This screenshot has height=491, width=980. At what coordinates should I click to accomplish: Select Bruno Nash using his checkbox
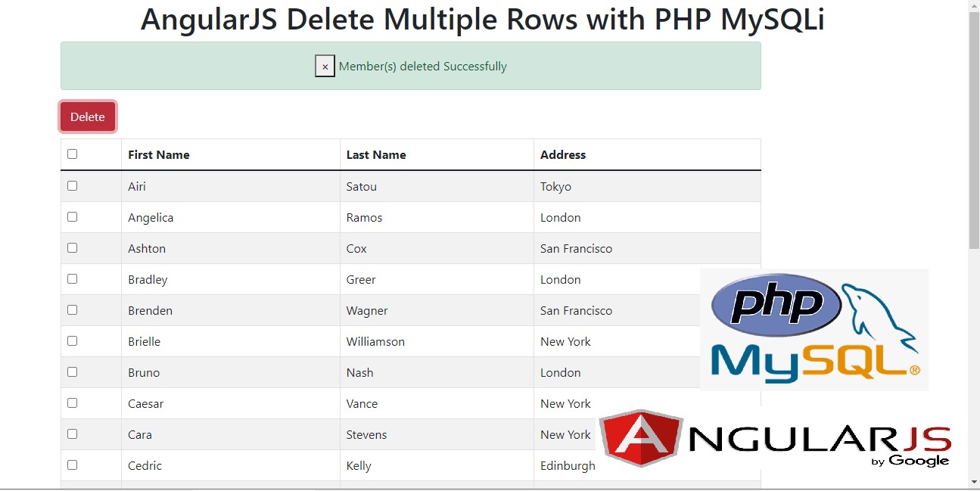72,371
